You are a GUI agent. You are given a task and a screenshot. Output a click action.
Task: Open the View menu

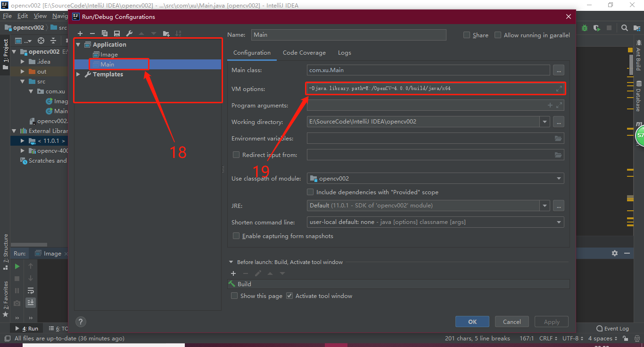41,16
